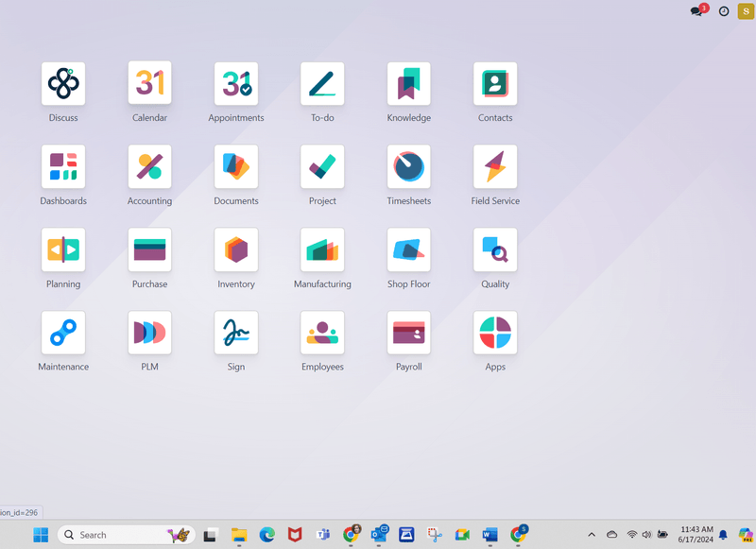Viewport: 756px width, 549px height.
Task: Launch the Appointments app
Action: (235, 83)
